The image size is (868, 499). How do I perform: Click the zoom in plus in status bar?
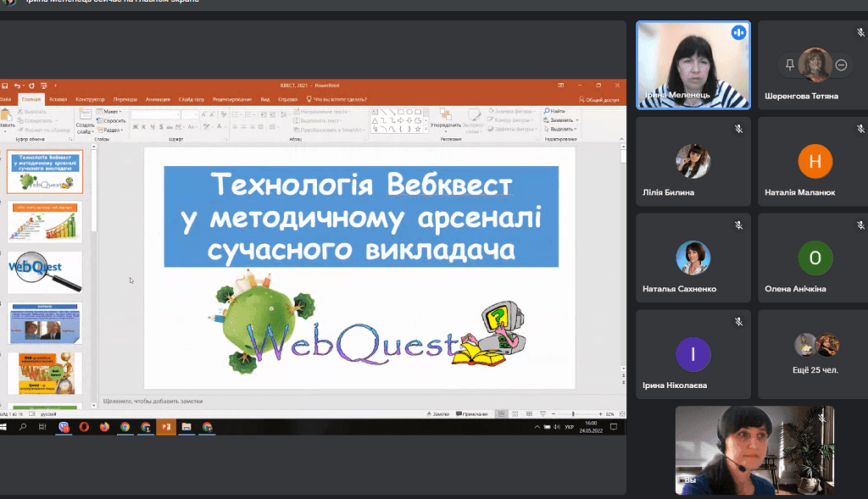600,413
